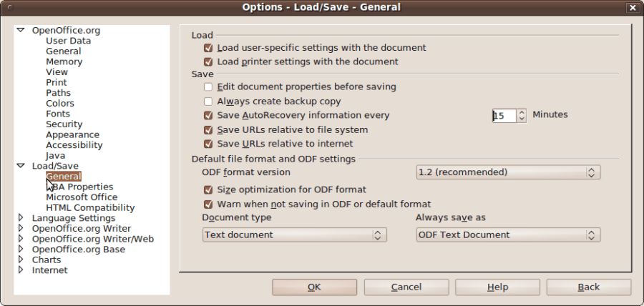
Task: Expand the OpenOffice.org Writer node
Action: pos(21,229)
